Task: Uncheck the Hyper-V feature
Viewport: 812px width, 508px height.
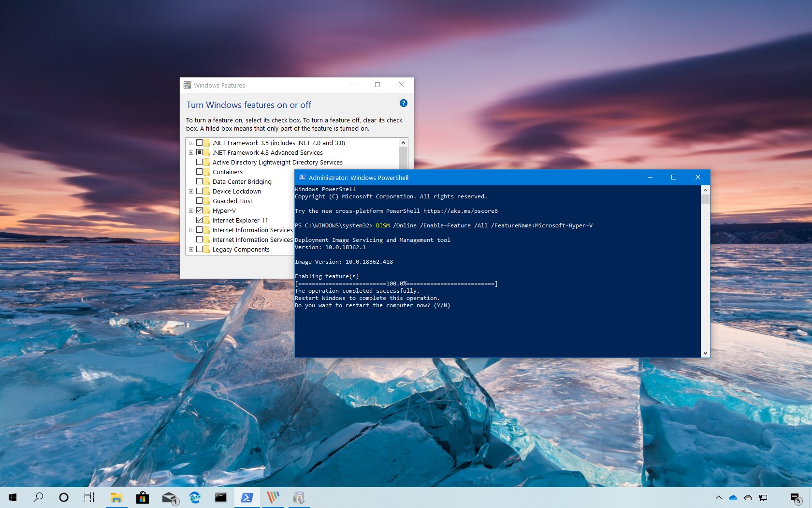Action: click(x=201, y=210)
